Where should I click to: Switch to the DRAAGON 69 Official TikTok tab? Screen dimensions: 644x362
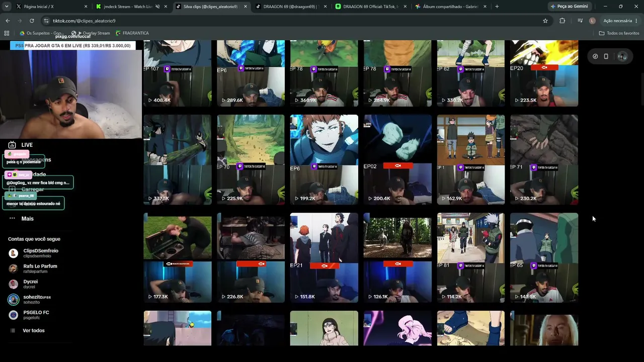click(372, 7)
